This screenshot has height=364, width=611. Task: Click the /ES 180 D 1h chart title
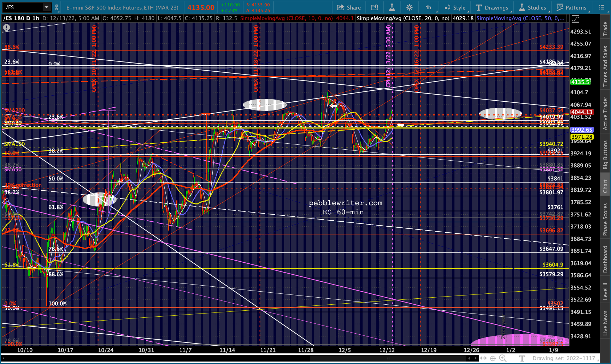21,18
